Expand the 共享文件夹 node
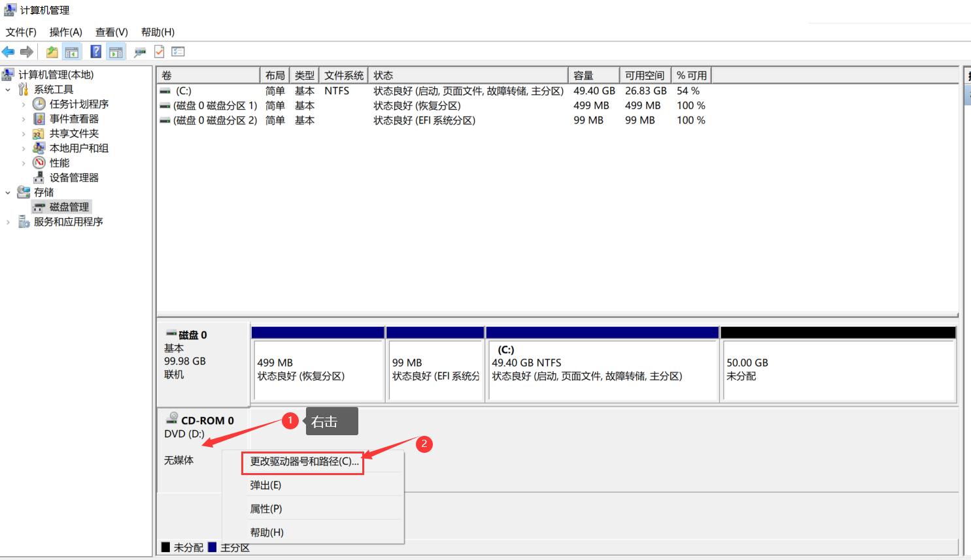 click(x=24, y=134)
